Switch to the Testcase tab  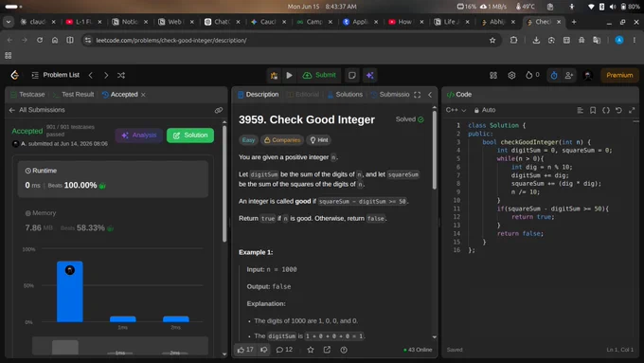point(27,95)
